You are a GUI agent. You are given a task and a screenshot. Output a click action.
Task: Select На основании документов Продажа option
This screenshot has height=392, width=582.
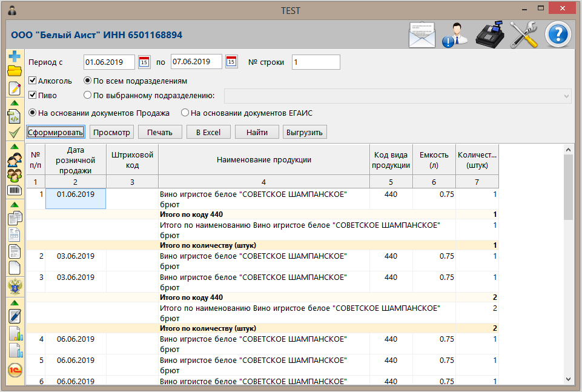33,113
